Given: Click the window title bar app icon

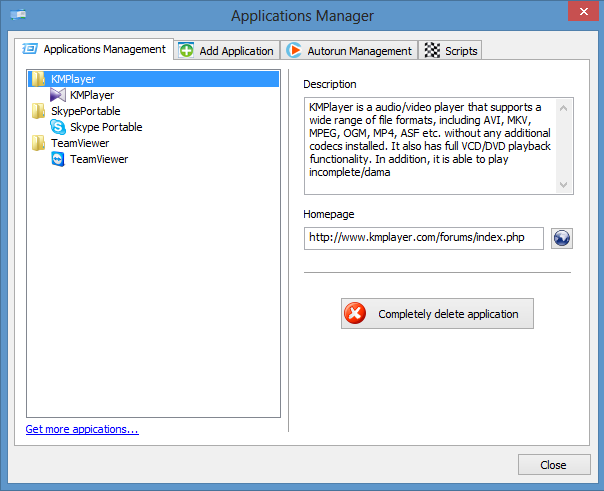Looking at the screenshot, I should tap(18, 15).
